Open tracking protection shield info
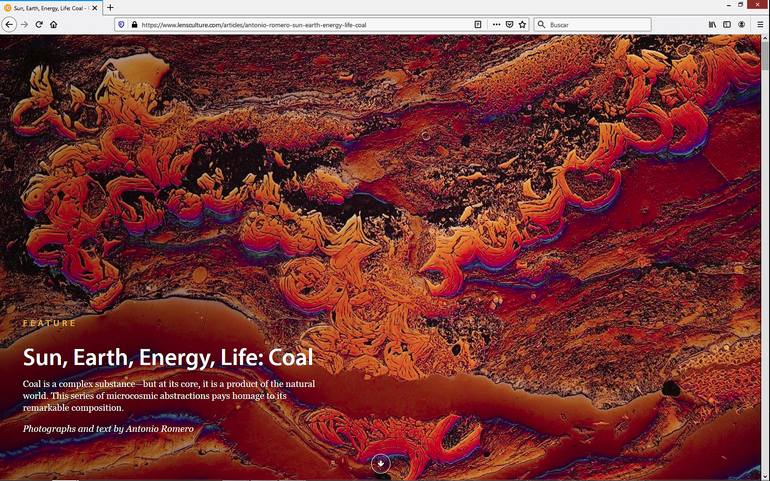This screenshot has height=481, width=770. (x=121, y=25)
